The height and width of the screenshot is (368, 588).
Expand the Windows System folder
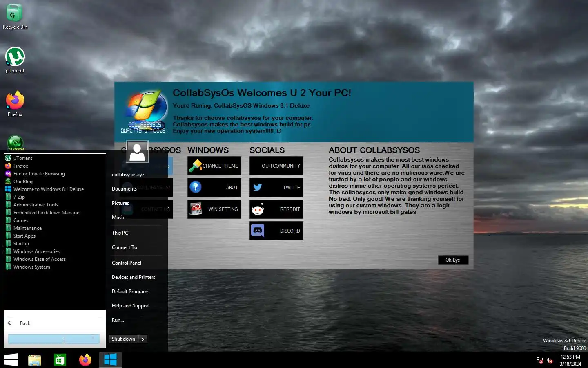pos(55,267)
